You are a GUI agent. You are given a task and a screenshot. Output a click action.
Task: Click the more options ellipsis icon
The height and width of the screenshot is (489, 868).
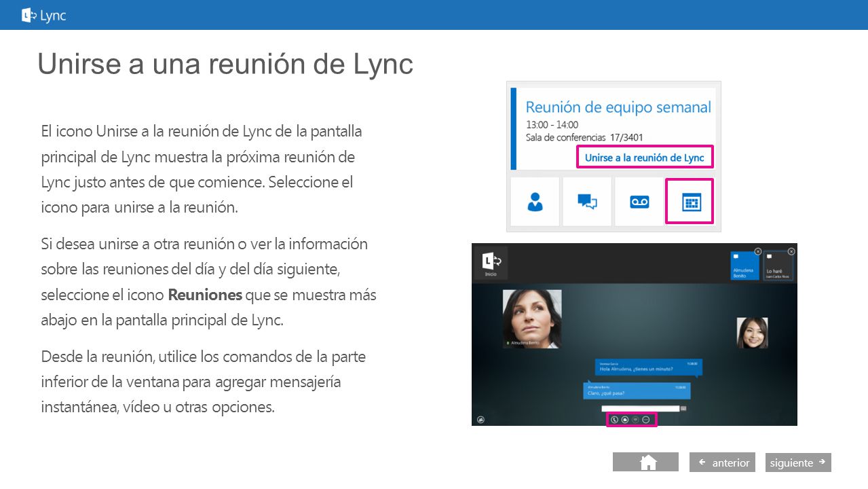[x=645, y=420]
